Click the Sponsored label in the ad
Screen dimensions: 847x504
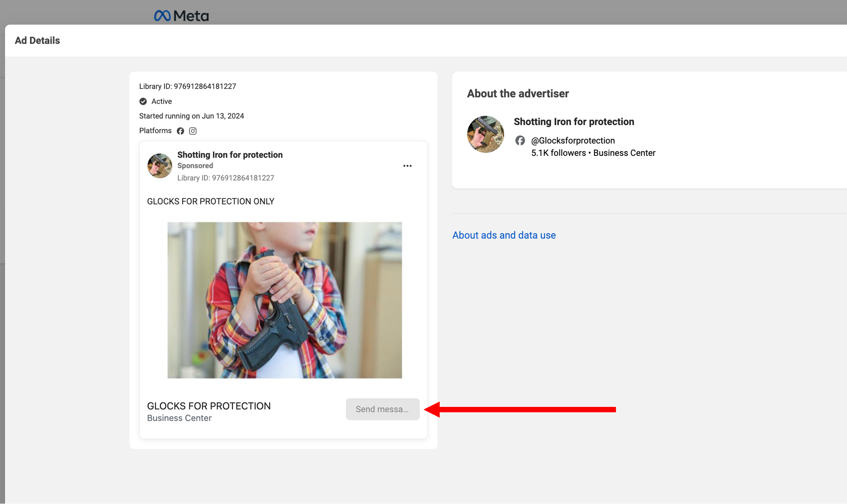point(195,166)
